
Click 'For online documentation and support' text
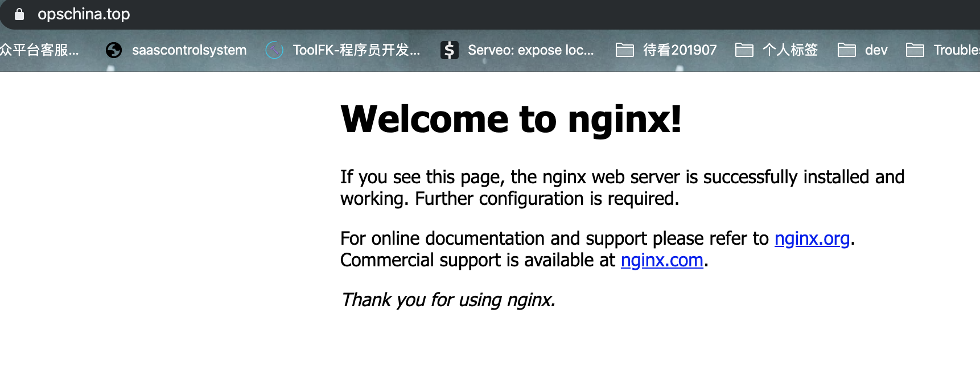[x=494, y=238]
